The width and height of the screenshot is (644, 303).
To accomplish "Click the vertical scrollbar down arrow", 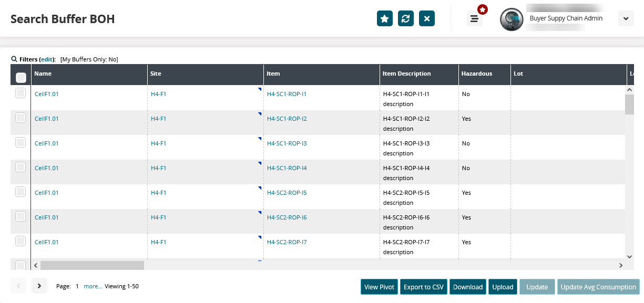I will click(629, 256).
